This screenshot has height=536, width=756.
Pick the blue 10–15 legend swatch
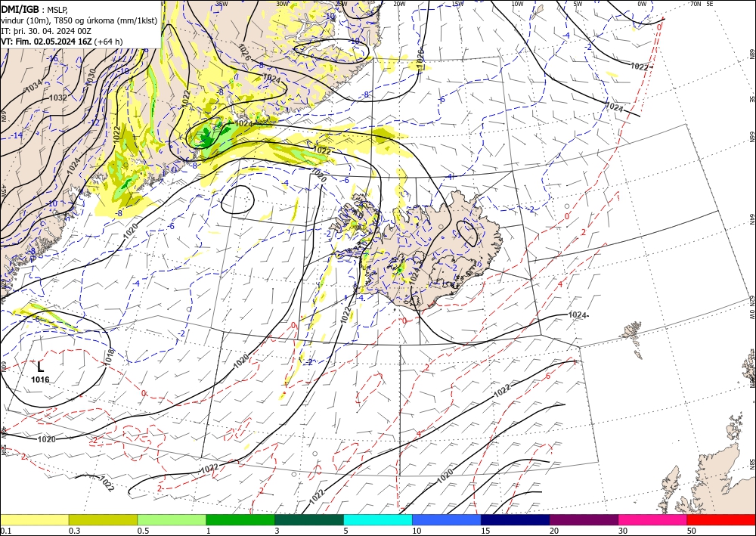tap(447, 519)
